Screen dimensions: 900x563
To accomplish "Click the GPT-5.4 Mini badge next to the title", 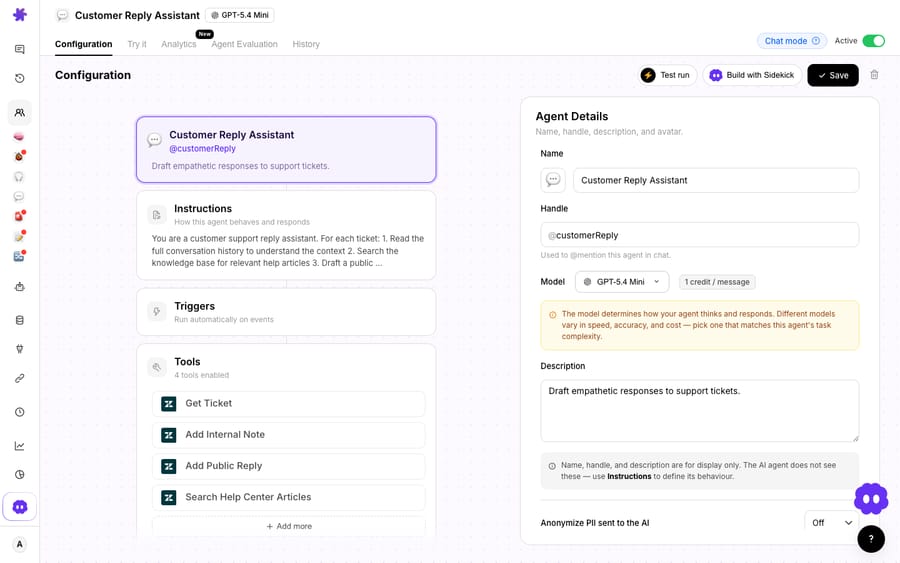I will click(x=240, y=15).
